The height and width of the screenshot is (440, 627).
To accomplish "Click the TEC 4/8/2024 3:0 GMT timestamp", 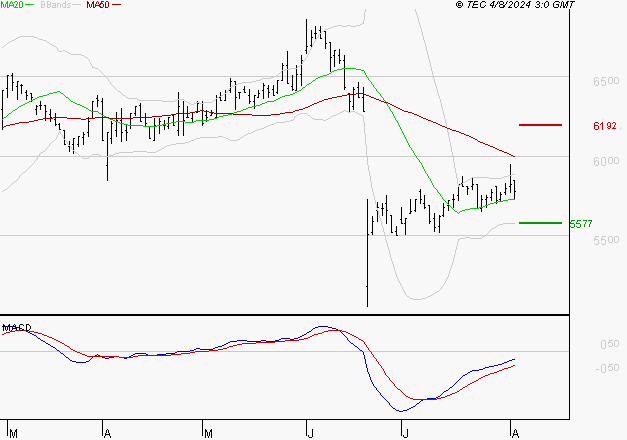I will pyautogui.click(x=515, y=5).
